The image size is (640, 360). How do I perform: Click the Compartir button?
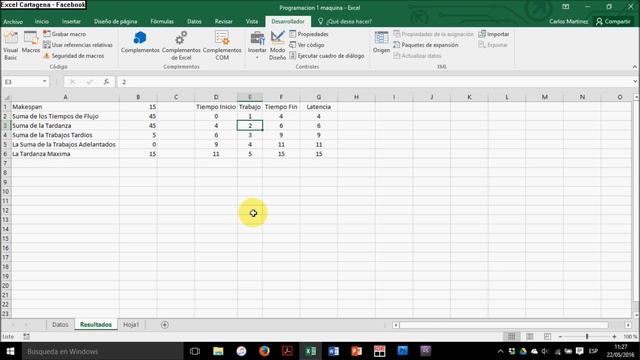(613, 21)
